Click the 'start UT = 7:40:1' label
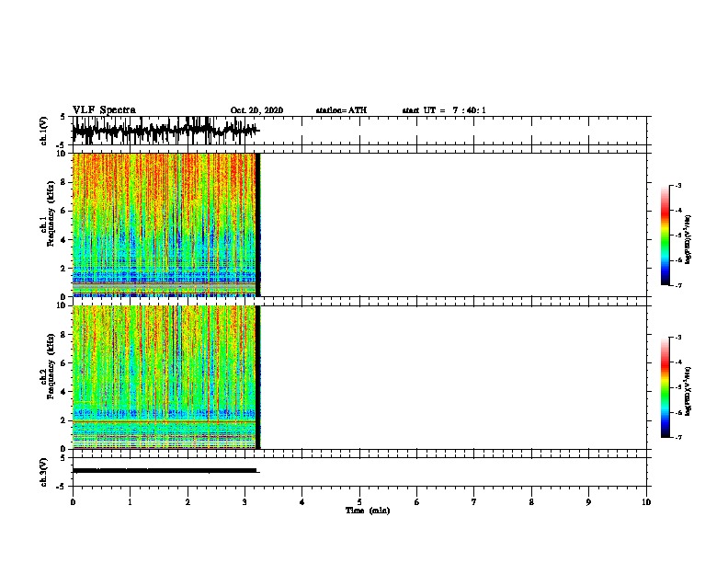 click(444, 110)
